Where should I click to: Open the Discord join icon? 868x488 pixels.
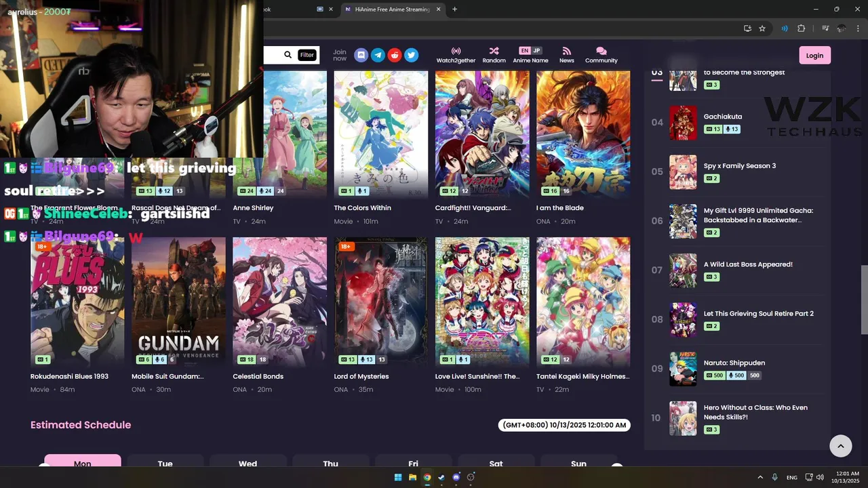(361, 56)
